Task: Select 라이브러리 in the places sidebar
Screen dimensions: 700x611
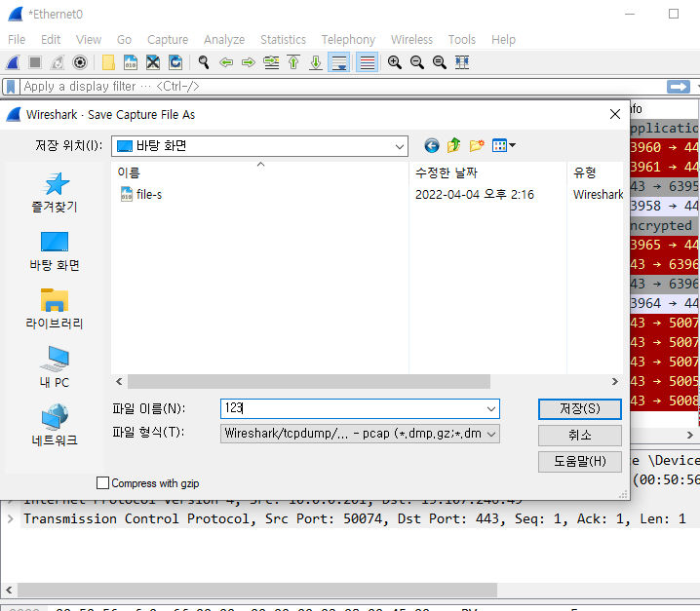Action: click(x=55, y=309)
